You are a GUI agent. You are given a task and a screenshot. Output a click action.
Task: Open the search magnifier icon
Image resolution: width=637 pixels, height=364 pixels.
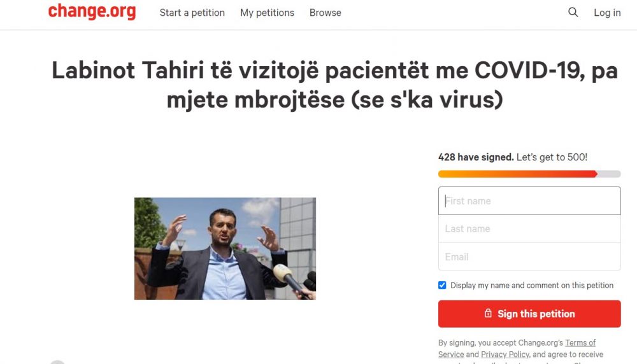[573, 12]
